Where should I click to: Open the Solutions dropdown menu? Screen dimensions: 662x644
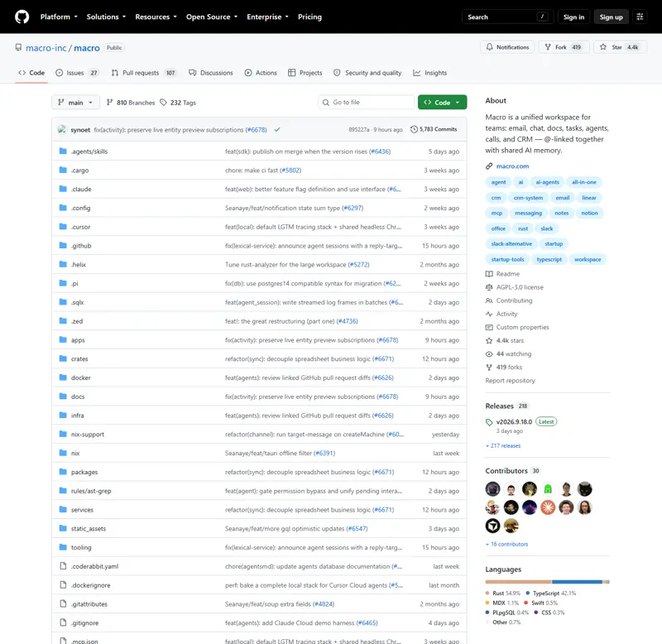106,17
